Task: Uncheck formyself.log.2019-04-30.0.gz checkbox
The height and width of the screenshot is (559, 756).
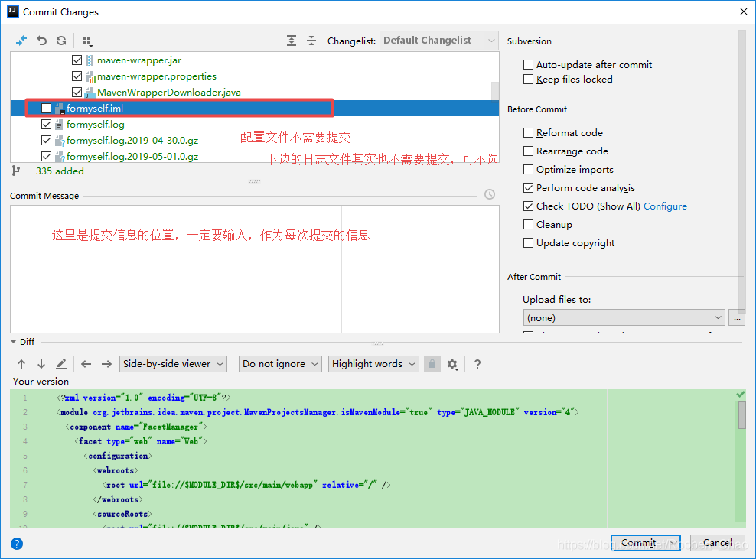Action: (x=46, y=140)
